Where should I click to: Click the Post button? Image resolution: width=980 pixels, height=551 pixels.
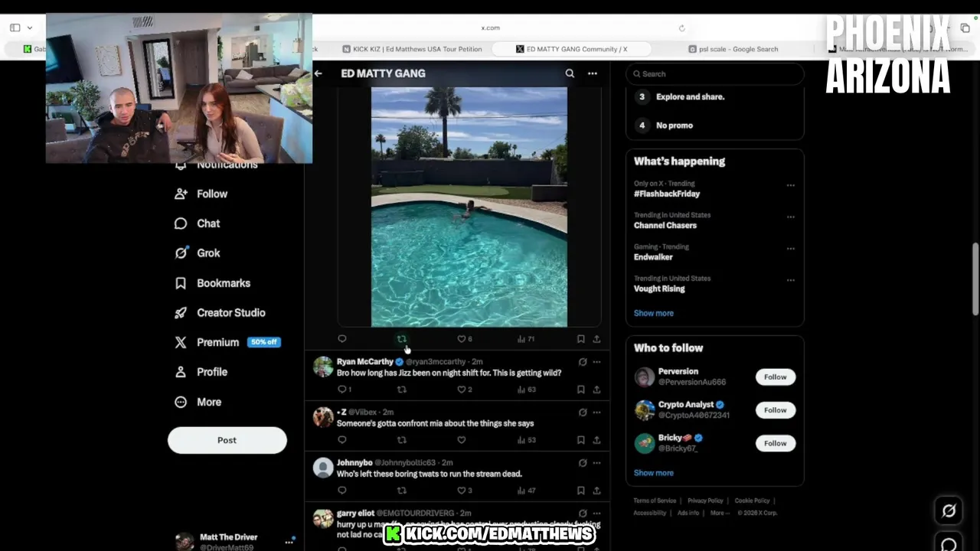point(227,440)
